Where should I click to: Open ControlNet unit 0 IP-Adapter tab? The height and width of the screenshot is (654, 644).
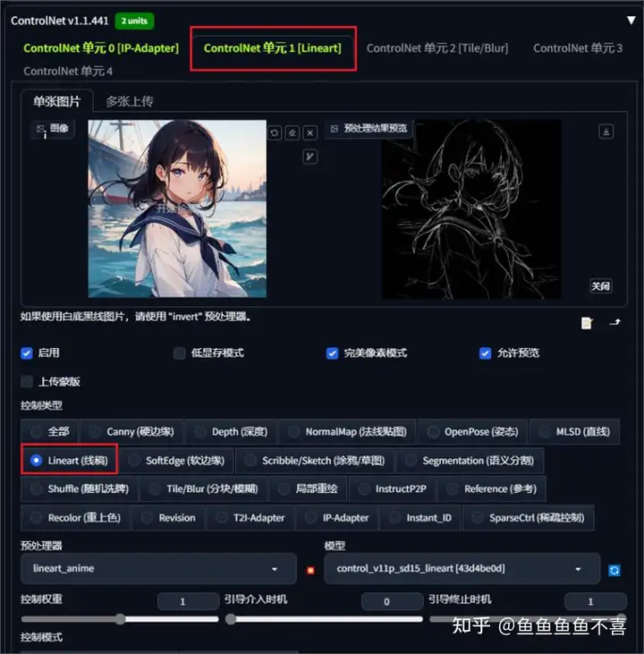[101, 48]
